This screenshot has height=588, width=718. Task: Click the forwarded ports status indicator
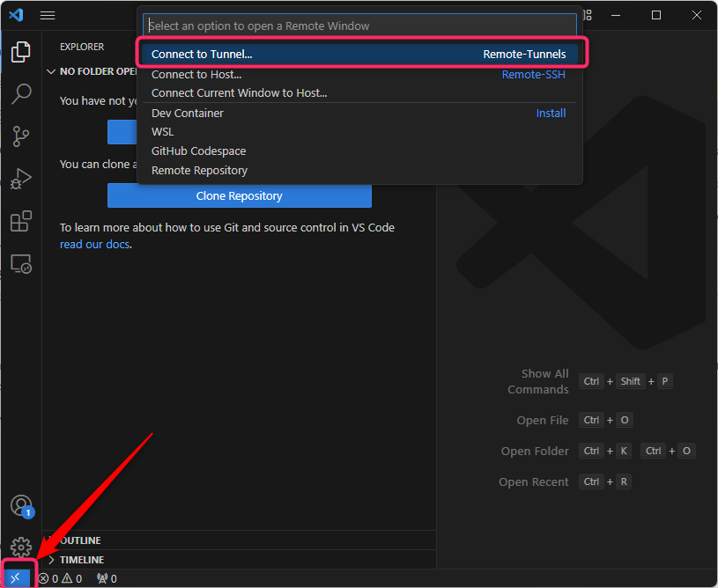(x=107, y=579)
